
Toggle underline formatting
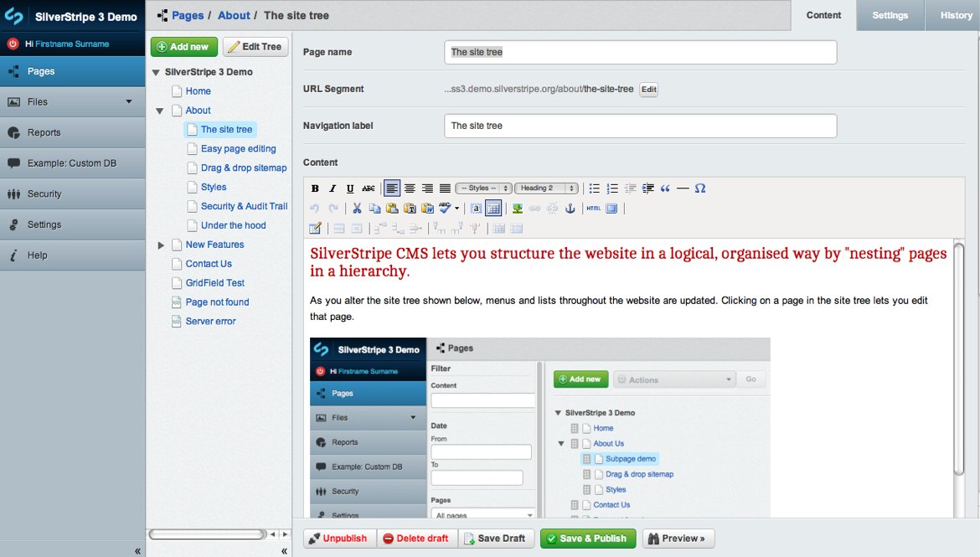(350, 188)
